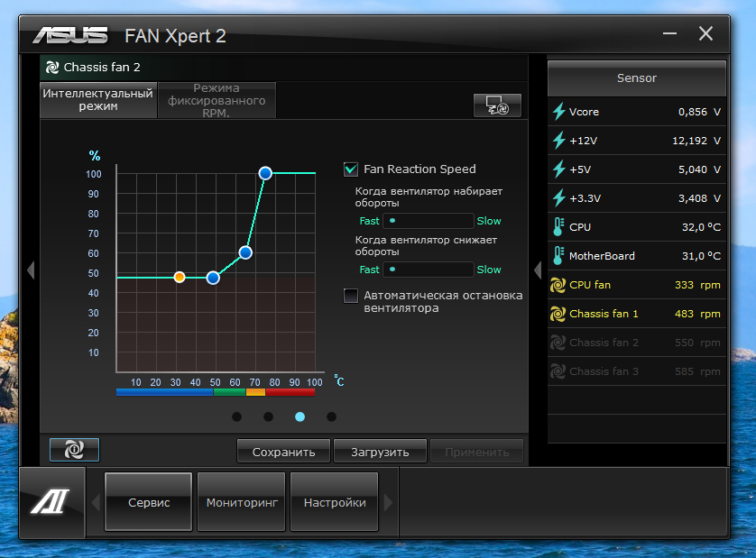Close the FAN Xpert 2 window

point(705,33)
